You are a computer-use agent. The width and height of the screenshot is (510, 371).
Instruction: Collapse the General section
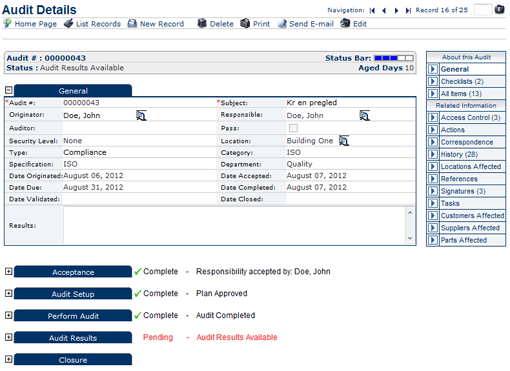point(9,90)
